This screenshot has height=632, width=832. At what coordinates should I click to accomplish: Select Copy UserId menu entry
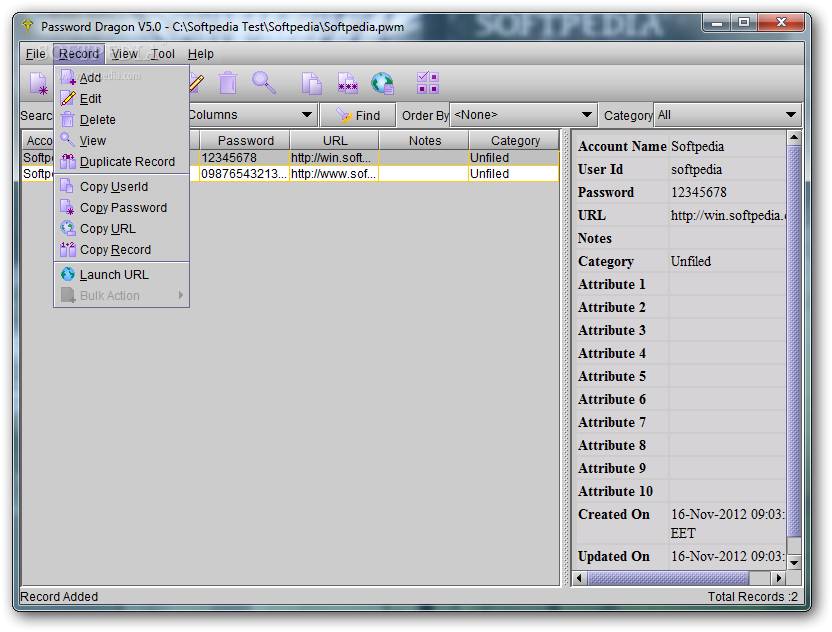pos(122,187)
